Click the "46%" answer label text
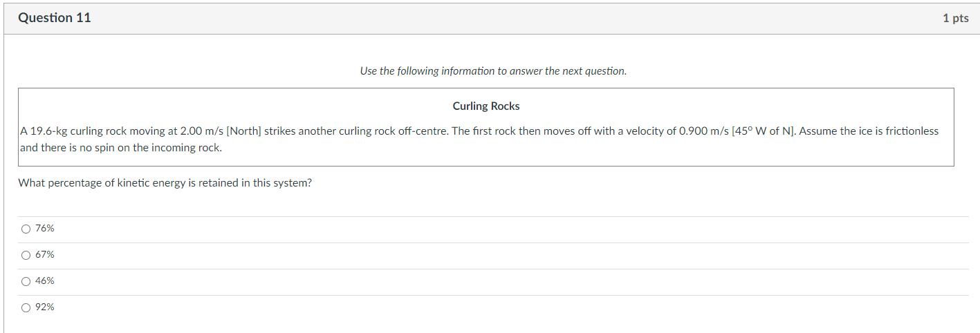The height and width of the screenshot is (333, 980). (45, 281)
